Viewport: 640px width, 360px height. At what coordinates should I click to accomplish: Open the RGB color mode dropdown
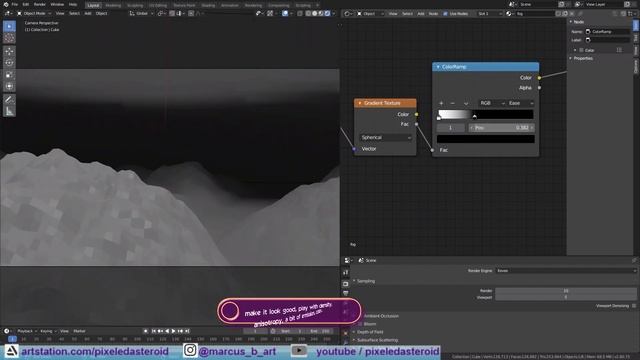[491, 103]
